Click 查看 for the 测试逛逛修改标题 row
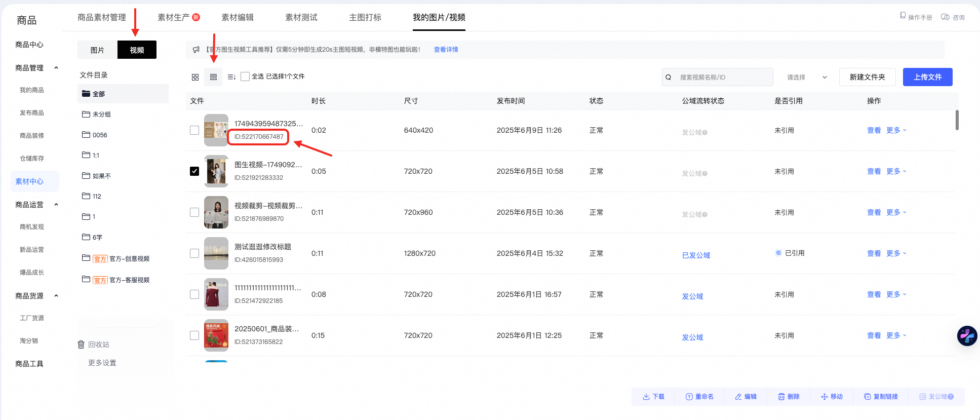980x420 pixels. [x=874, y=253]
